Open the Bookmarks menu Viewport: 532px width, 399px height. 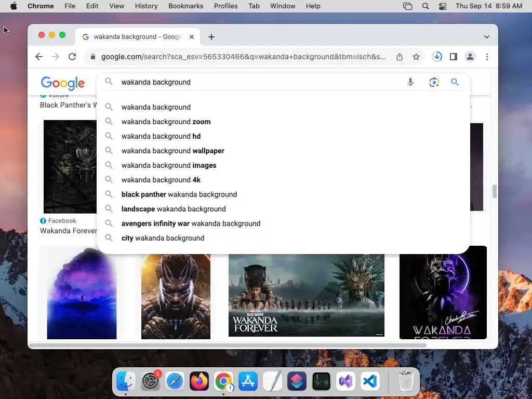(185, 6)
